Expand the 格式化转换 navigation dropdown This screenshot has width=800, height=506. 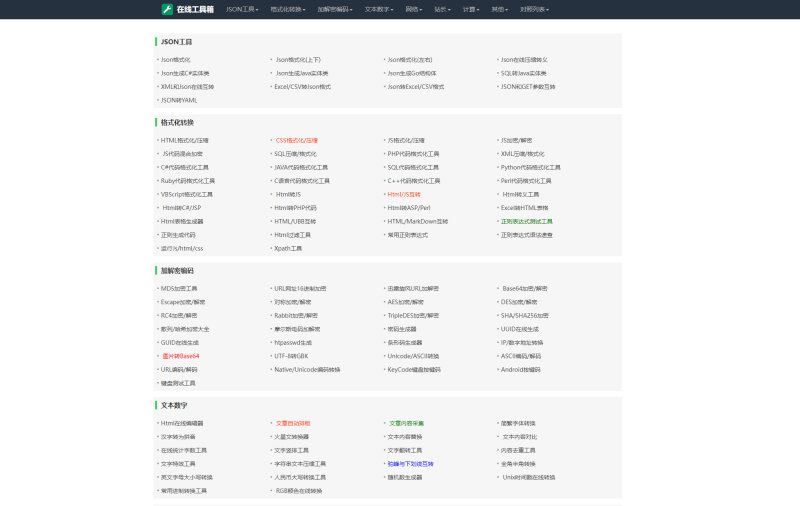coord(290,9)
